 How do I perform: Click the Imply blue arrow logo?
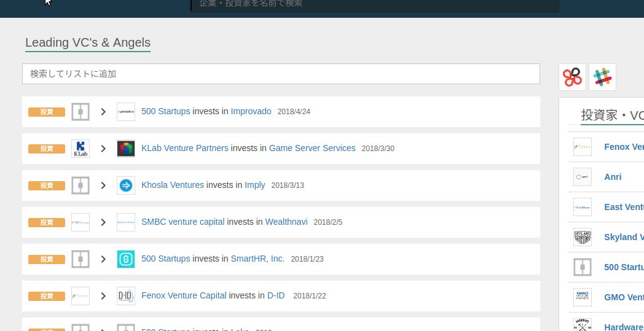pyautogui.click(x=126, y=185)
